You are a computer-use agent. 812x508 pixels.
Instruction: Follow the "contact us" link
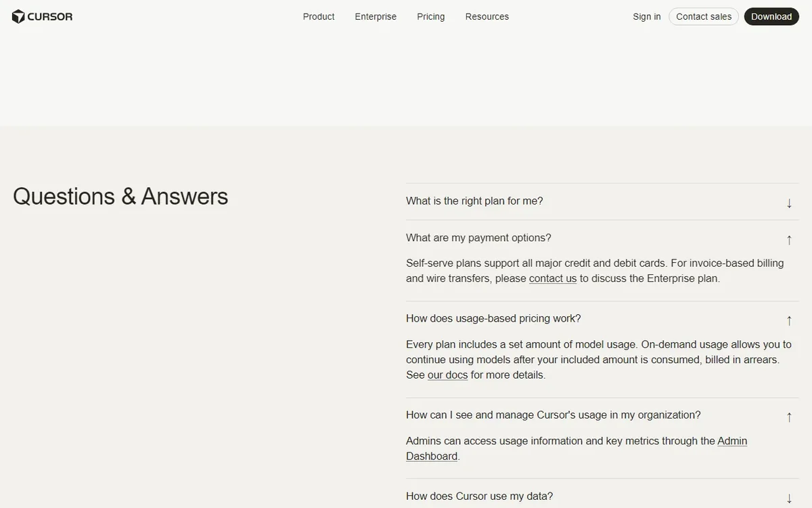pyautogui.click(x=553, y=278)
